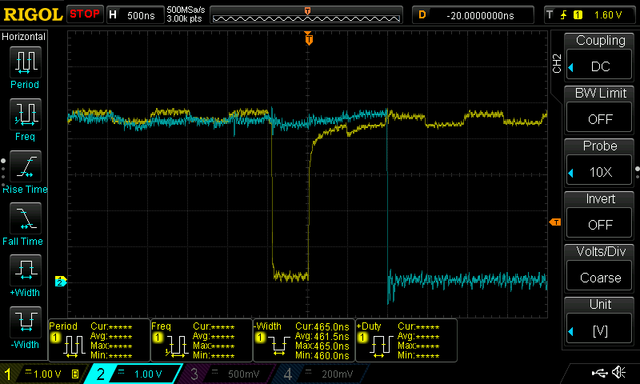Click the +Duty measurement result label

369,326
